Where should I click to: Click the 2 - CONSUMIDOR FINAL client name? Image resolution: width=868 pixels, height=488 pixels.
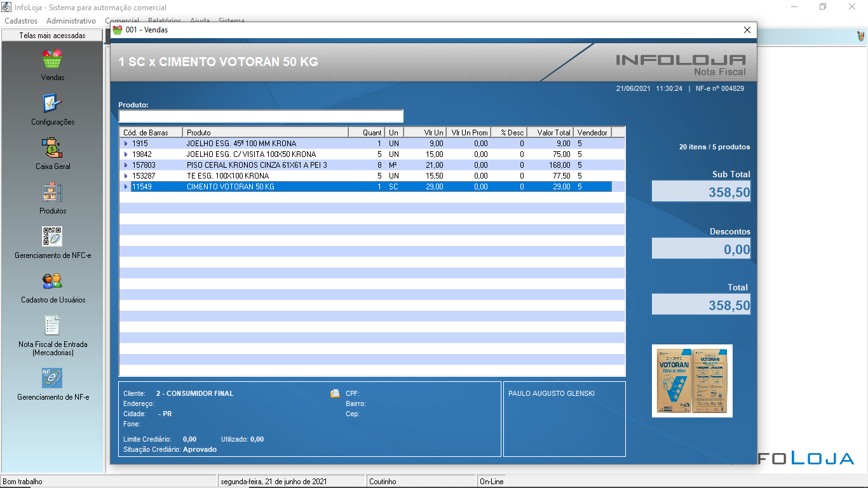(195, 393)
